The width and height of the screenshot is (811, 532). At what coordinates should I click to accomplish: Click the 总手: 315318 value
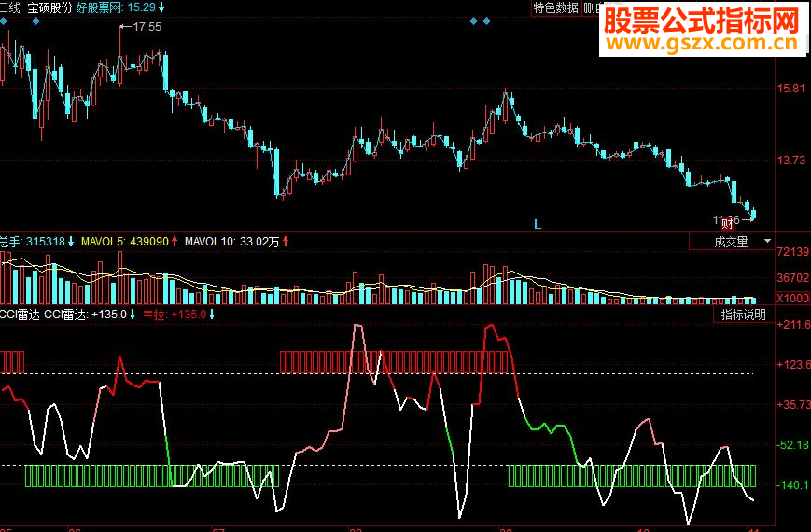pyautogui.click(x=33, y=242)
